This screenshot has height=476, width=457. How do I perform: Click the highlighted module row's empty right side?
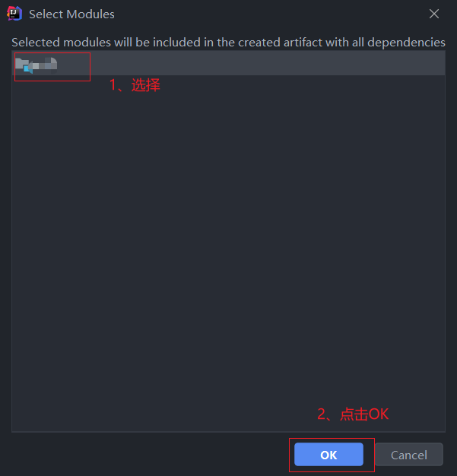pyautogui.click(x=267, y=63)
